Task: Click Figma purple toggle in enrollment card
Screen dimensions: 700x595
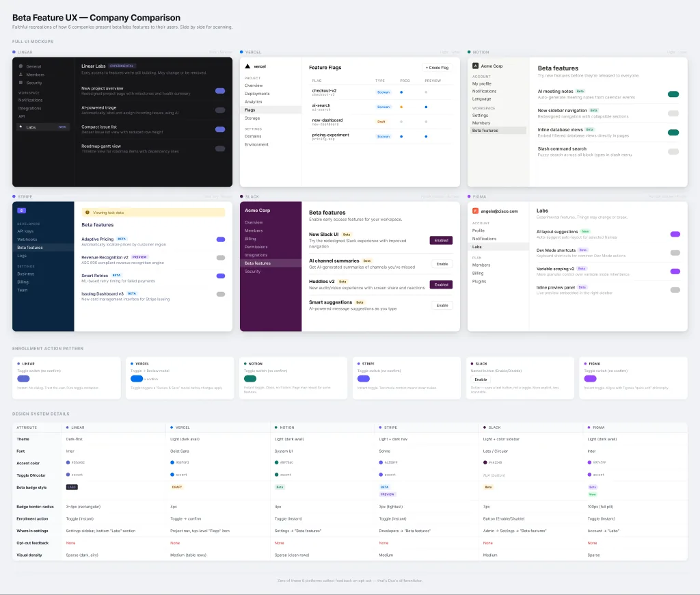Action: [x=590, y=379]
